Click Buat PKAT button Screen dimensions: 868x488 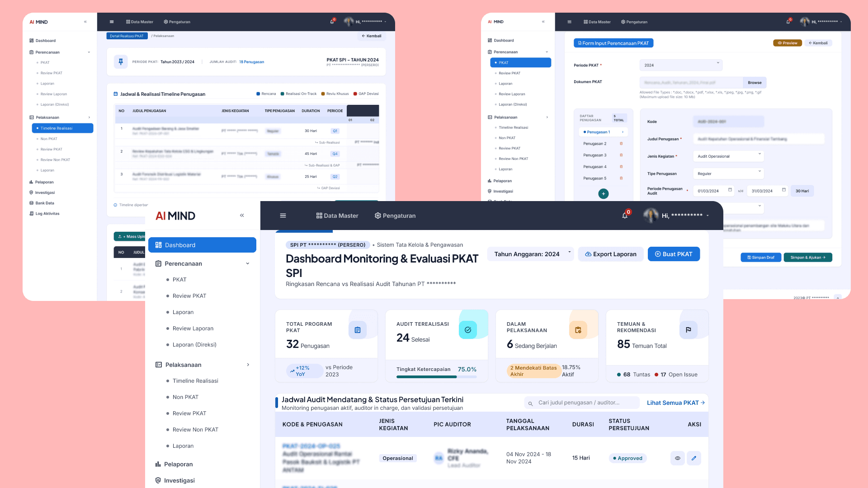click(674, 254)
